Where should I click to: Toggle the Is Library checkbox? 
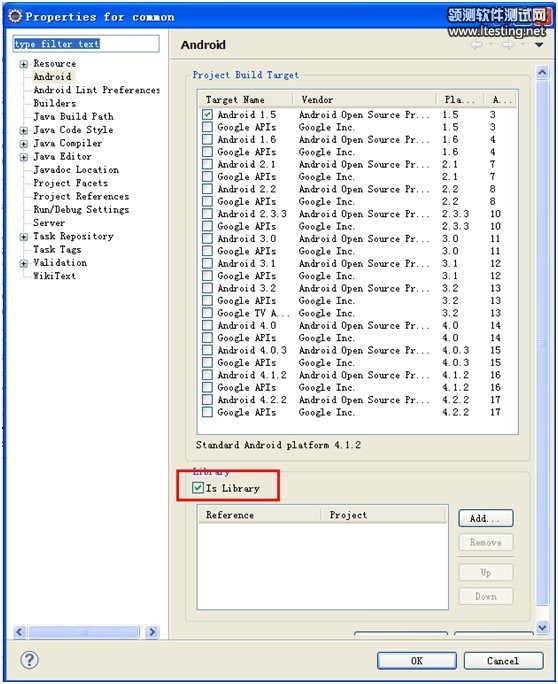(x=198, y=488)
